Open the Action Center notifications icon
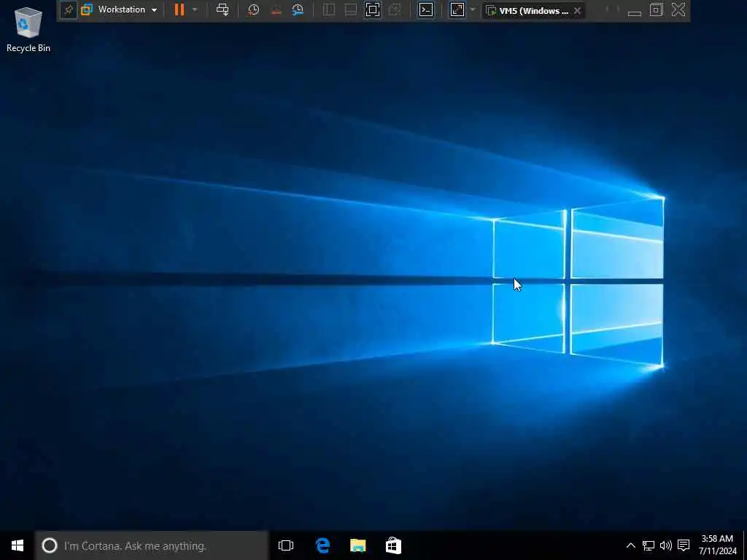747x560 pixels. coord(684,545)
